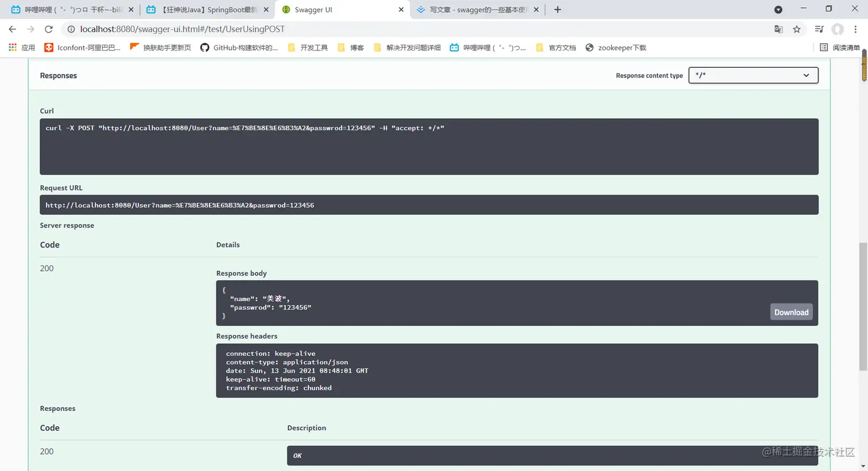Open the 换肤助手更新页 bookmark
The image size is (868, 471).
(x=161, y=48)
